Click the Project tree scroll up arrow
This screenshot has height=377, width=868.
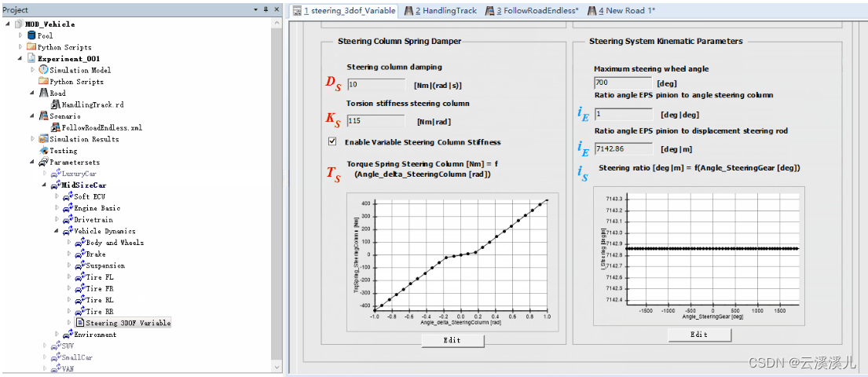coord(277,23)
